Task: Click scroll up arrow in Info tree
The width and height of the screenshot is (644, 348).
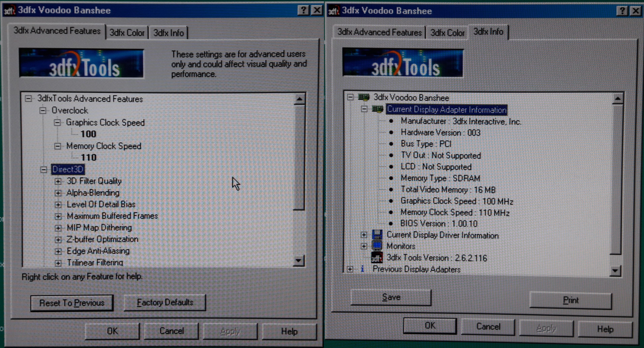Action: [x=618, y=99]
